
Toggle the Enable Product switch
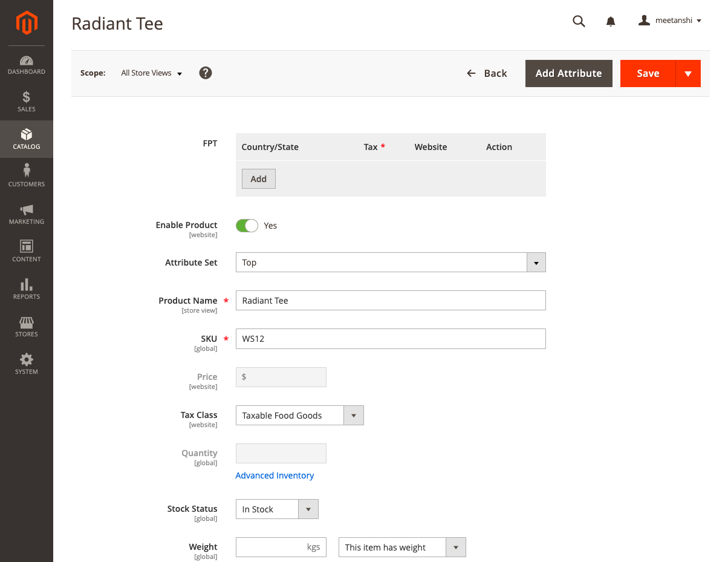pos(247,226)
